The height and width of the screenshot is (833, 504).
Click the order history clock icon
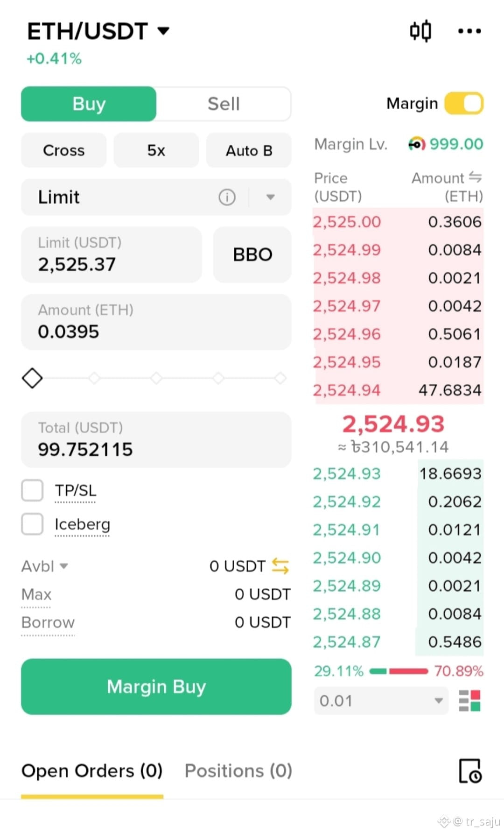click(x=470, y=771)
